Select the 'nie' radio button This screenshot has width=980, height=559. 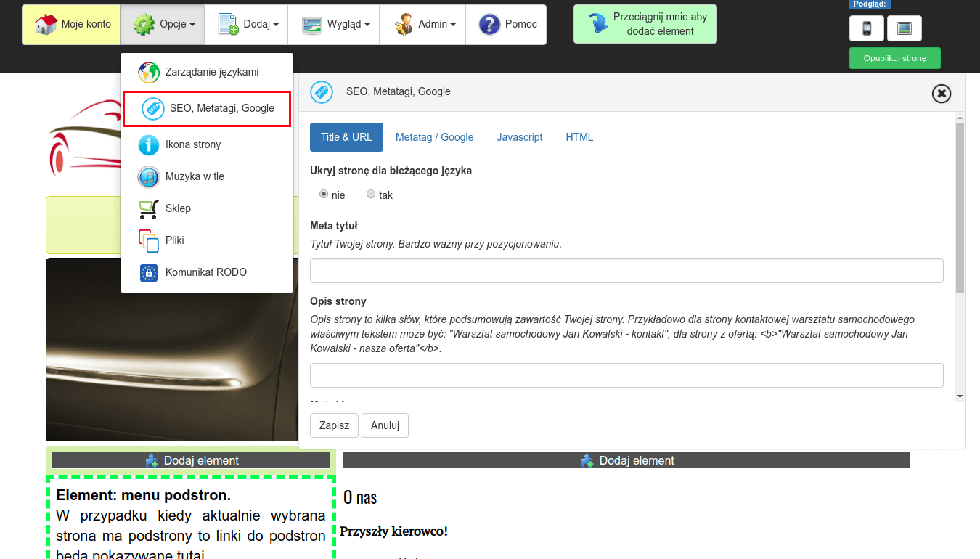324,195
